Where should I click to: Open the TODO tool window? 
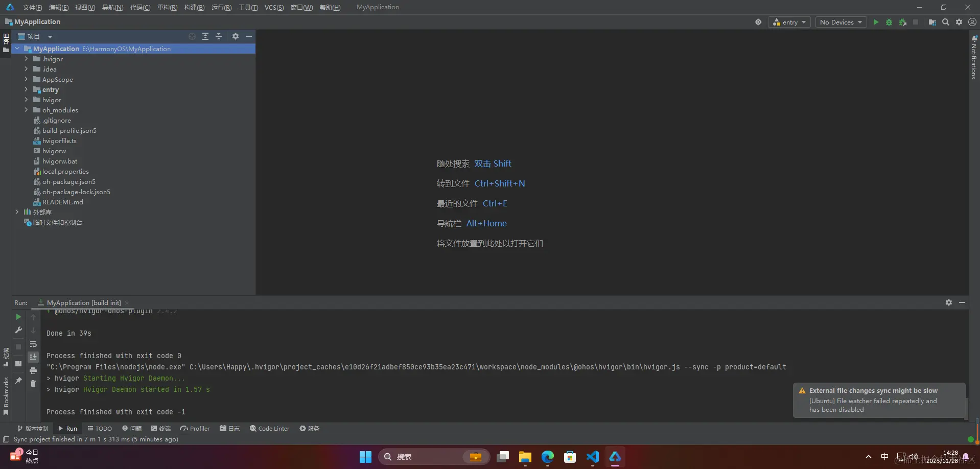tap(100, 429)
